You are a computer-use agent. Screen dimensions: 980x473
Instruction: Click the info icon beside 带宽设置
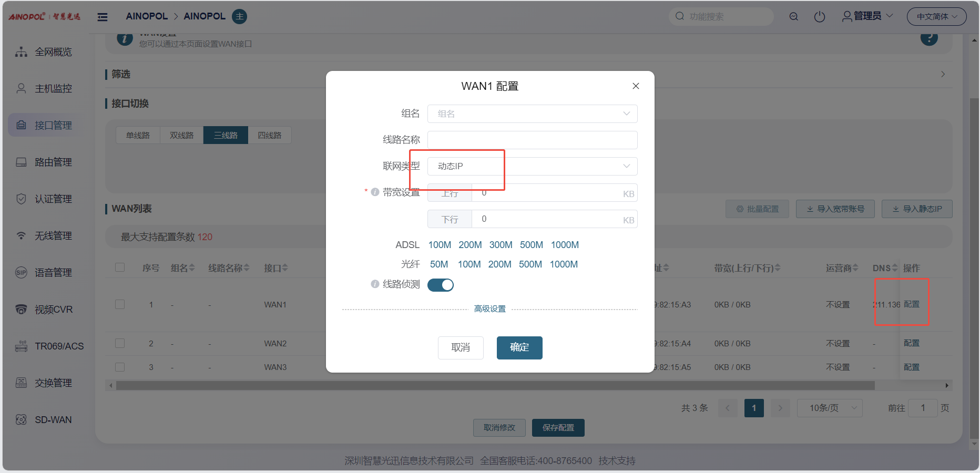[x=375, y=192]
